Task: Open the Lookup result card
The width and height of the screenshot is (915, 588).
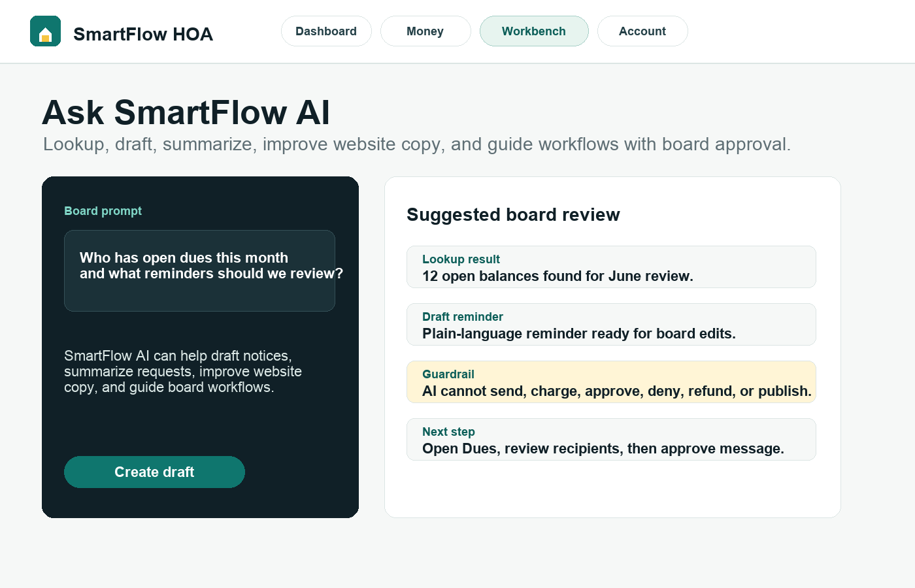Action: coord(611,267)
